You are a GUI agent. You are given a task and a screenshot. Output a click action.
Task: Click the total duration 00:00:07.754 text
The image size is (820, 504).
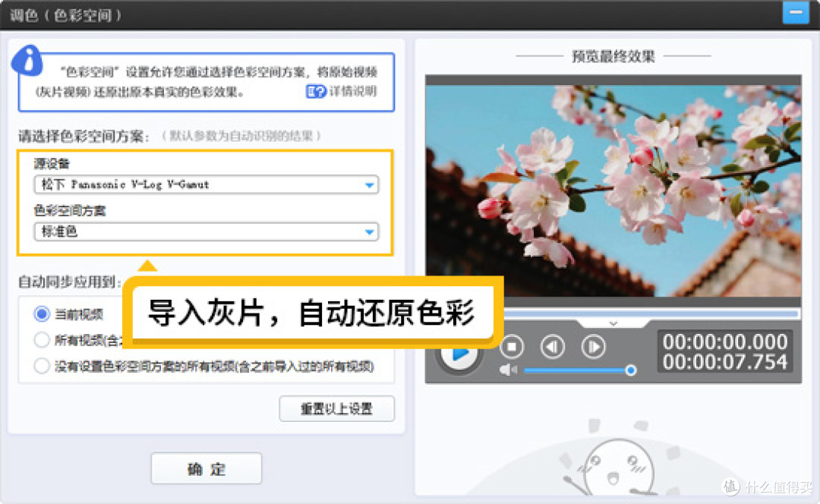coord(725,362)
